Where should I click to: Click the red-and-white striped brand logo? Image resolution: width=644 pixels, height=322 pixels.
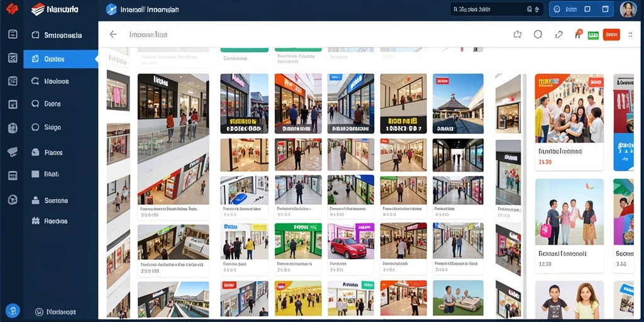click(x=38, y=9)
